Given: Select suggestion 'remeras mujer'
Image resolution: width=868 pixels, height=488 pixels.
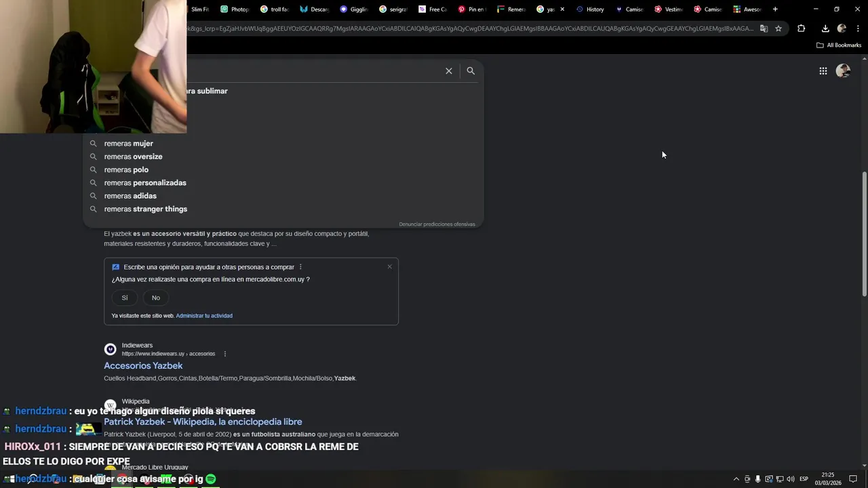Looking at the screenshot, I should click(x=283, y=144).
